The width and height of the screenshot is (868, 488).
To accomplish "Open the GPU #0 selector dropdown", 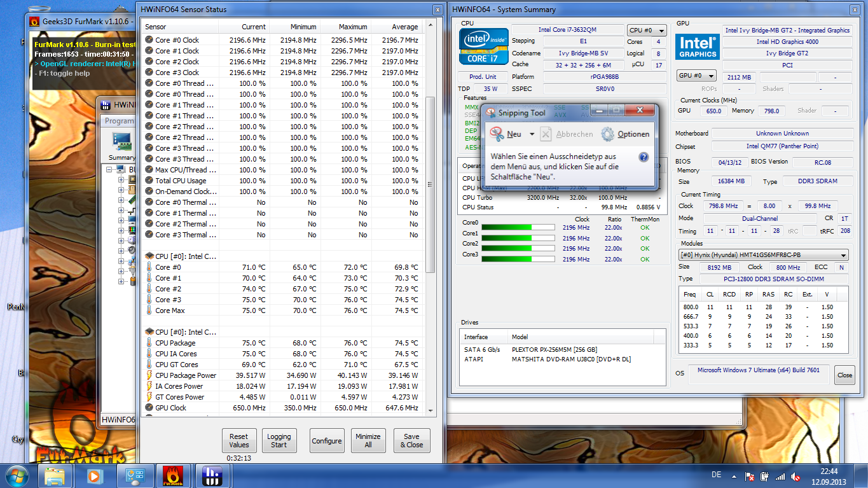I will (x=696, y=76).
